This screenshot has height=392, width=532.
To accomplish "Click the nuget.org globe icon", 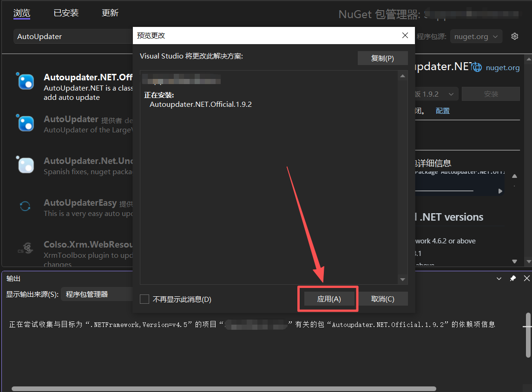I will (477, 67).
